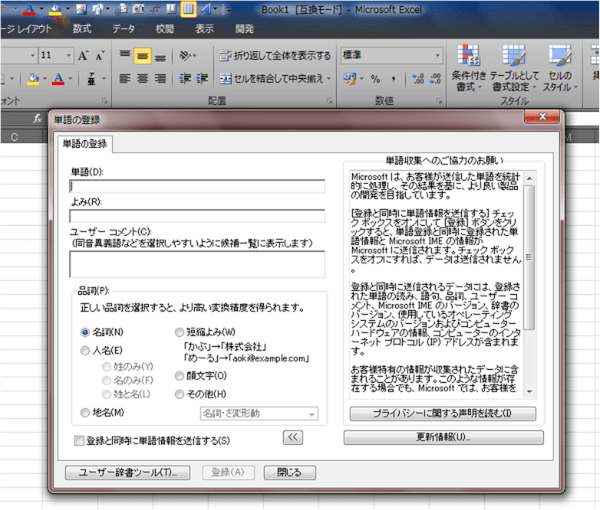Click into the 単語(D) input field
Image resolution: width=600 pixels, height=510 pixels.
tap(197, 186)
